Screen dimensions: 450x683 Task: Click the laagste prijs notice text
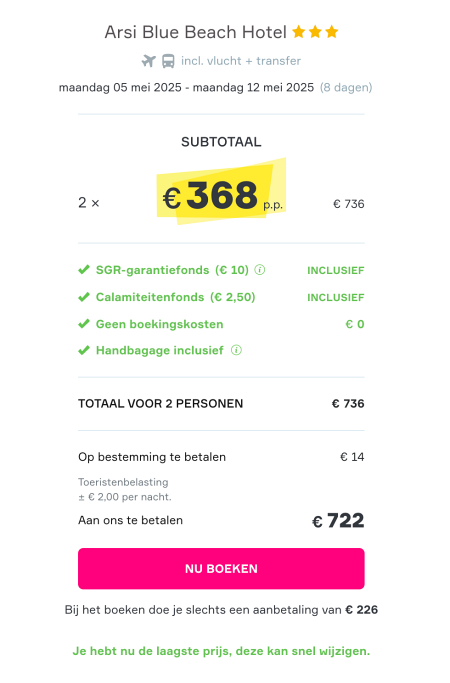pyautogui.click(x=221, y=651)
